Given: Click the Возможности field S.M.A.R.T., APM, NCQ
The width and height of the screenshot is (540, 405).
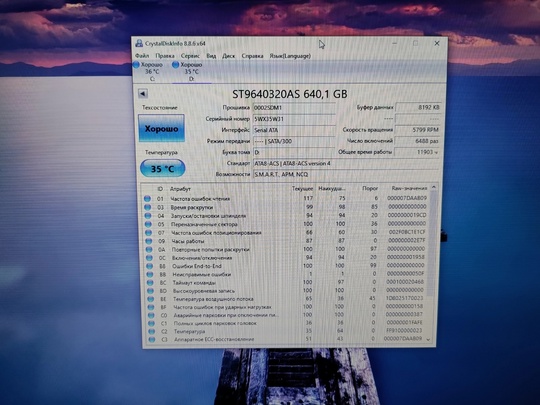Looking at the screenshot, I should tap(346, 174).
